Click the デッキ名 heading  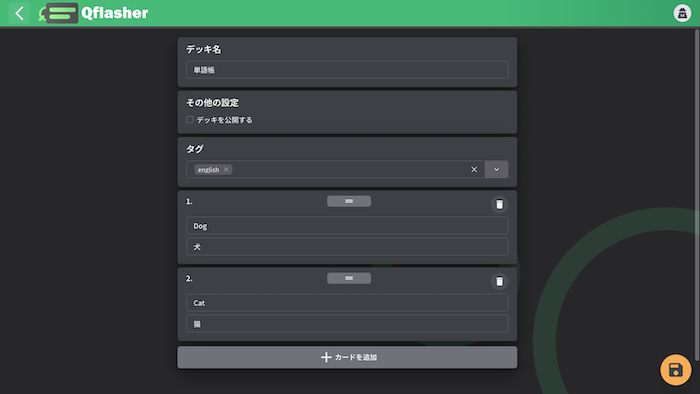[x=204, y=50]
